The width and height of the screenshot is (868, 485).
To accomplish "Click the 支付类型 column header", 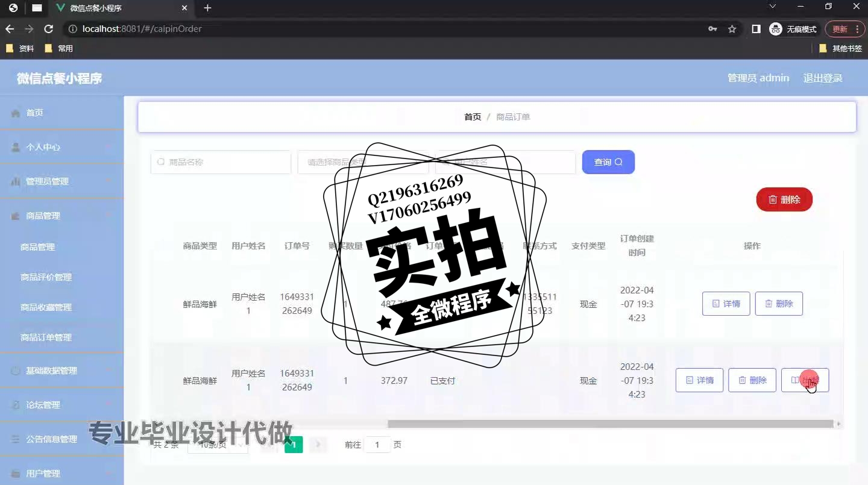I will pyautogui.click(x=588, y=246).
